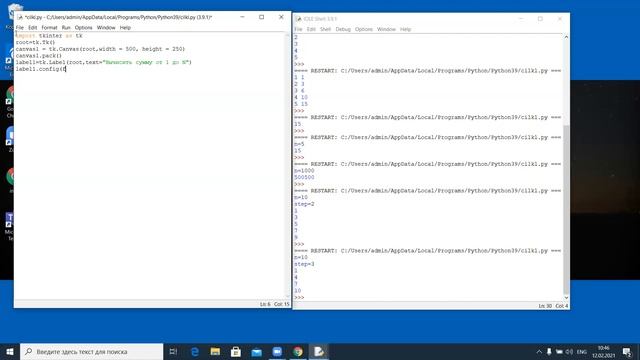Click the last '>>>' prompt in Shell
The height and width of the screenshot is (360, 640).
pyautogui.click(x=299, y=298)
